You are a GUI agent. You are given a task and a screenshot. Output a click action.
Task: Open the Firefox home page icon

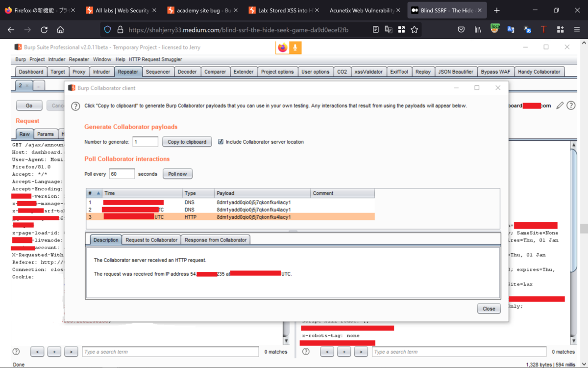(x=60, y=30)
